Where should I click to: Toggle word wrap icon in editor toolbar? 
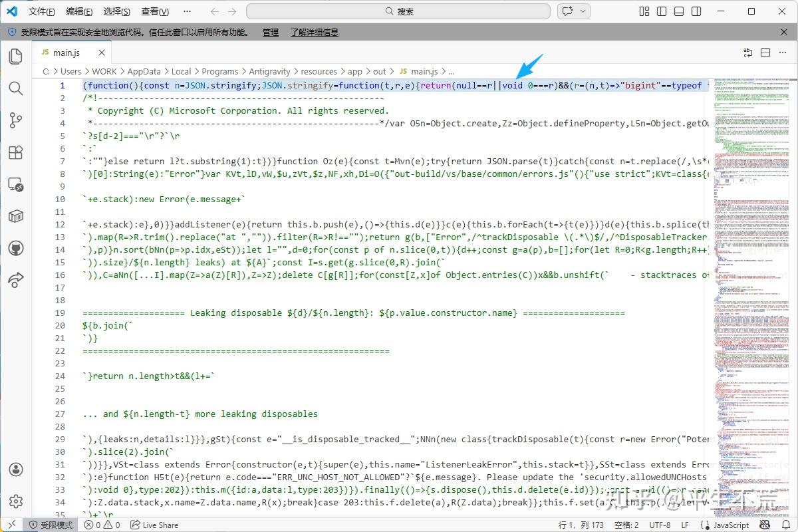pos(747,53)
